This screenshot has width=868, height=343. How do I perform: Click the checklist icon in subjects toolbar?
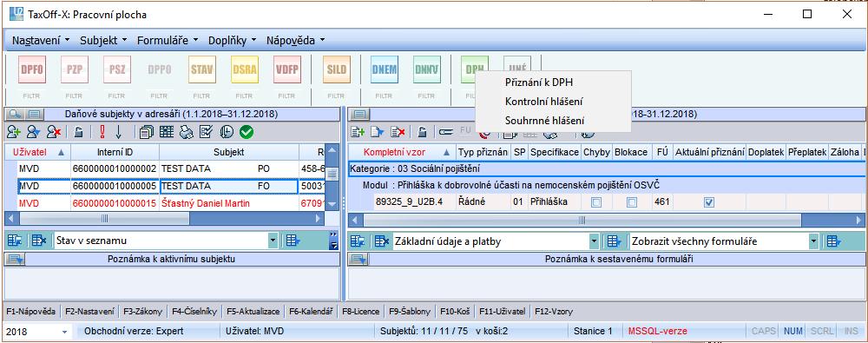[206, 133]
